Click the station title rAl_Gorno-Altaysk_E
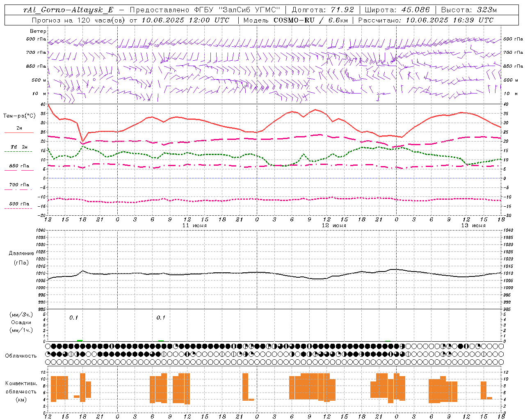This screenshot has height=420, width=525. click(x=68, y=10)
